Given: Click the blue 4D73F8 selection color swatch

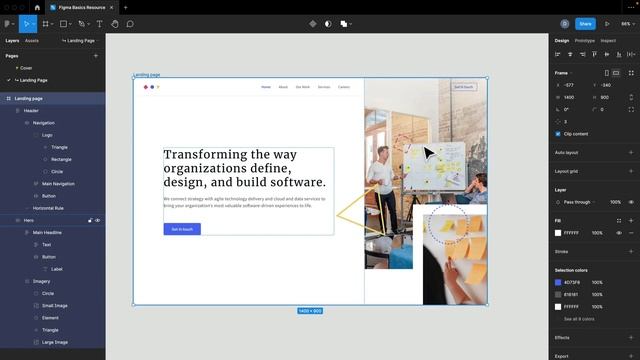Looking at the screenshot, I should click(x=558, y=282).
